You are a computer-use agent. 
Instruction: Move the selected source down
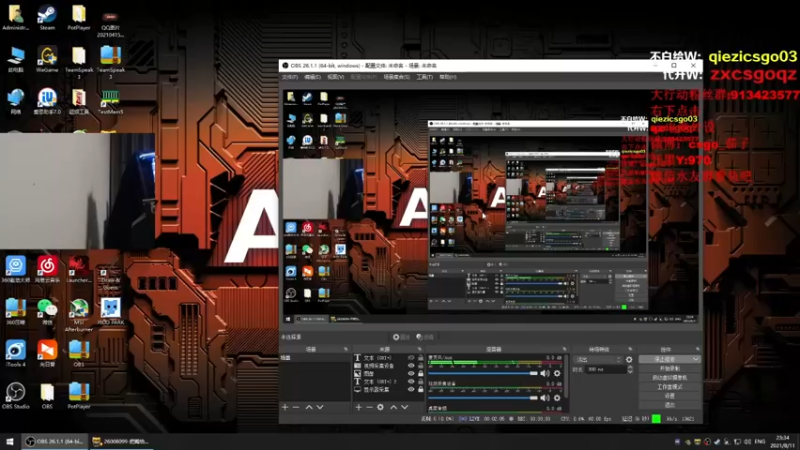click(405, 407)
